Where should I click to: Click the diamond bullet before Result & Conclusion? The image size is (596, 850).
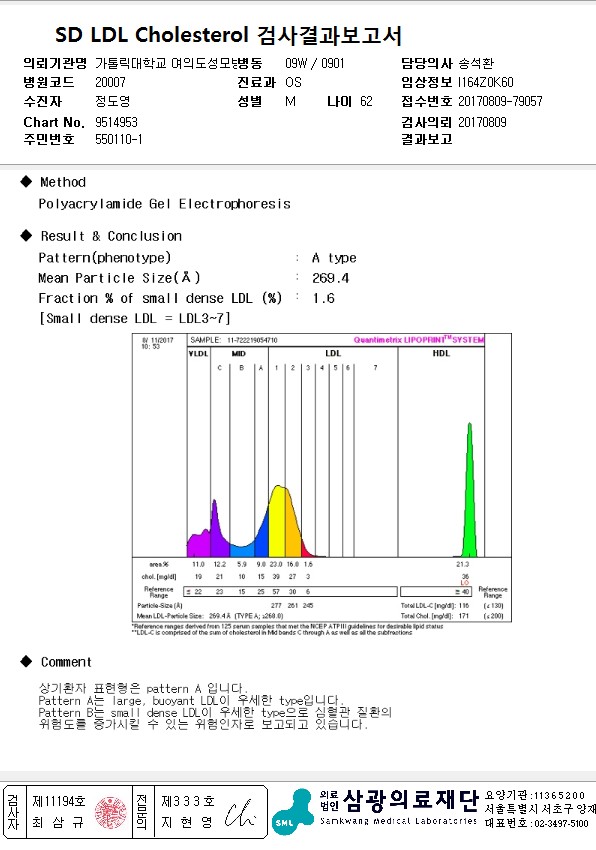[x=26, y=235]
